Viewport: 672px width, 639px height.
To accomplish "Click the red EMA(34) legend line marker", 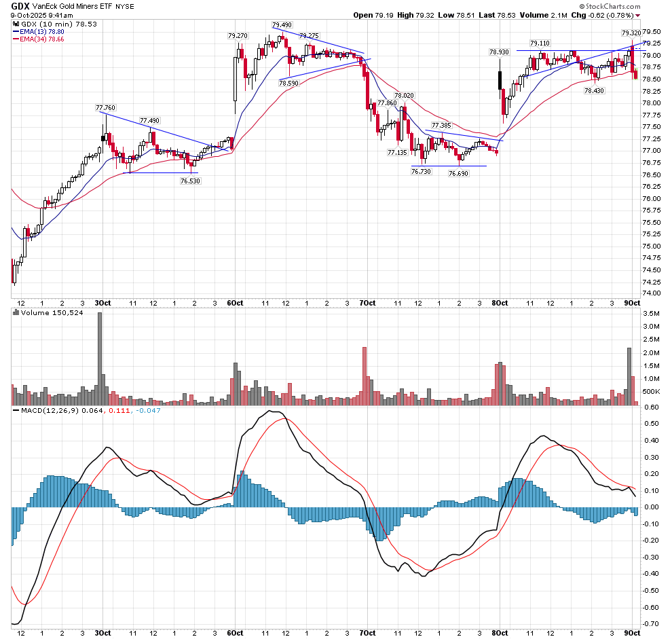I will (x=16, y=39).
